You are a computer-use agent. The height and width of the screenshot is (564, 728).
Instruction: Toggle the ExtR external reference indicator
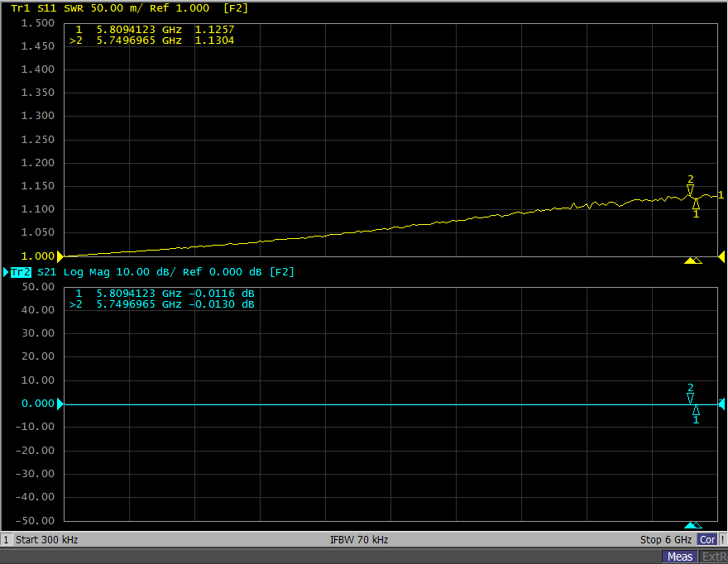(713, 557)
